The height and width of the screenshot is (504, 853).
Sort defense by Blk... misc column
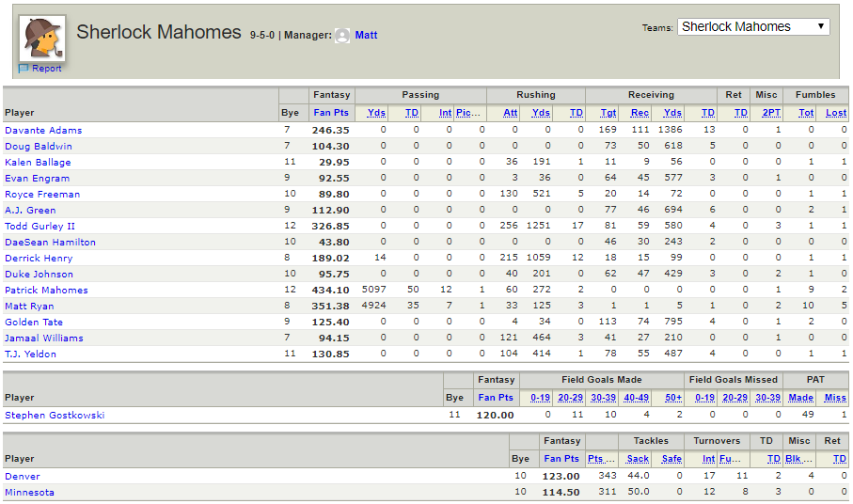(798, 458)
